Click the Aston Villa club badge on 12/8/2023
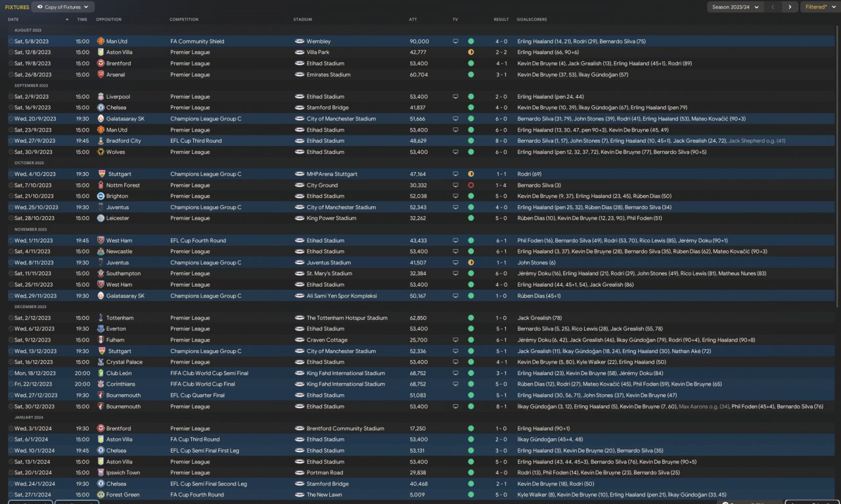The image size is (841, 504). (x=101, y=53)
